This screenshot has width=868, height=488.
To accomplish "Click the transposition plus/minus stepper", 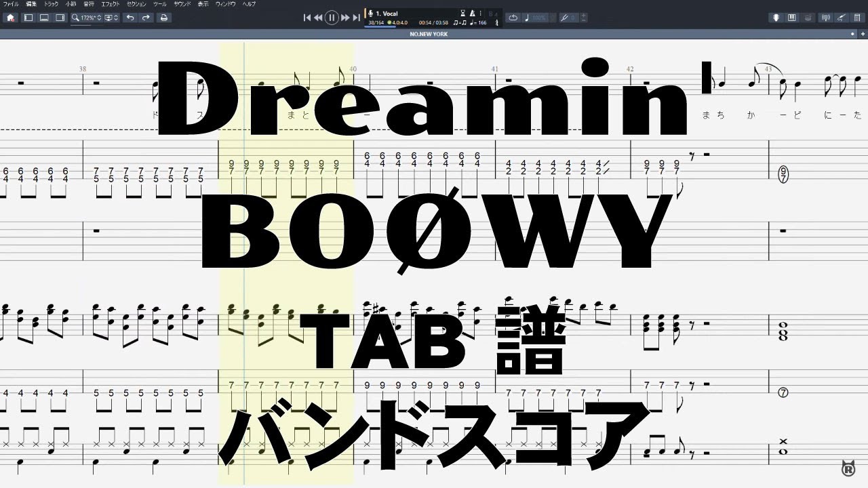I will point(584,18).
